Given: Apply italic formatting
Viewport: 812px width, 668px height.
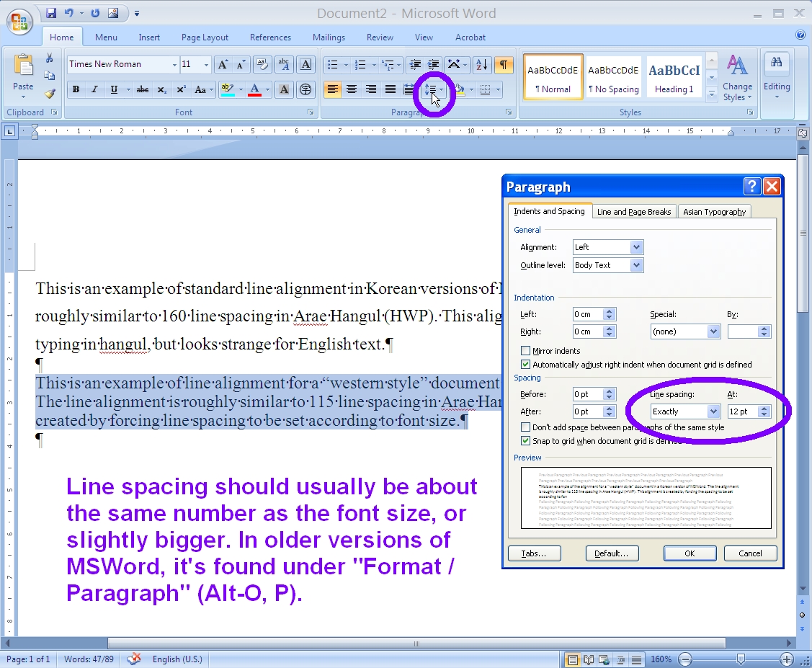Looking at the screenshot, I should [x=95, y=89].
